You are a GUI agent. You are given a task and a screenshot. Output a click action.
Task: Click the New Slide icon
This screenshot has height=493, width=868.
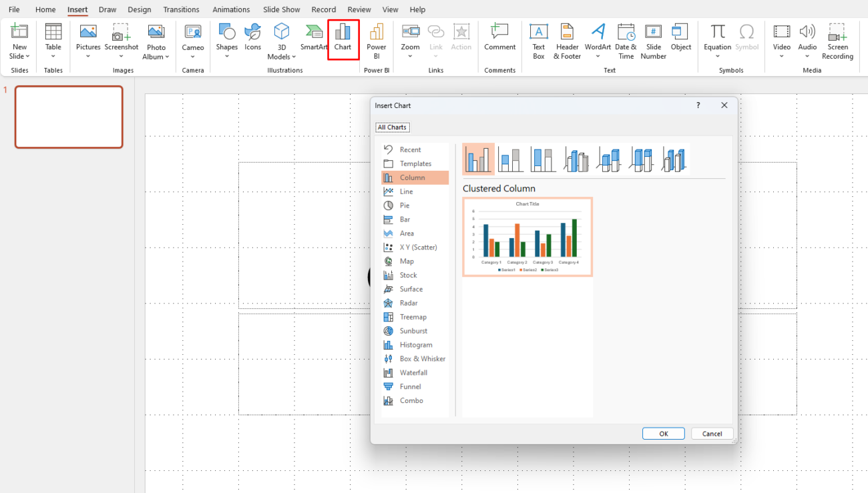coord(19,31)
